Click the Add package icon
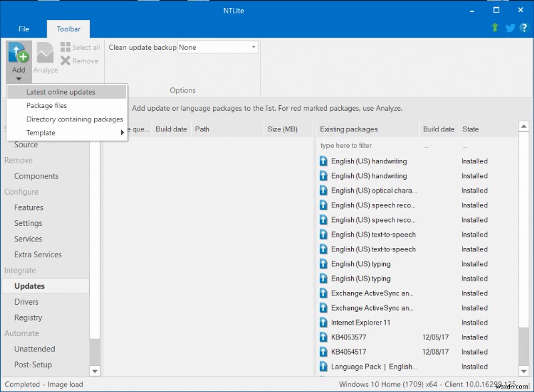This screenshot has height=392, width=534. pyautogui.click(x=18, y=52)
